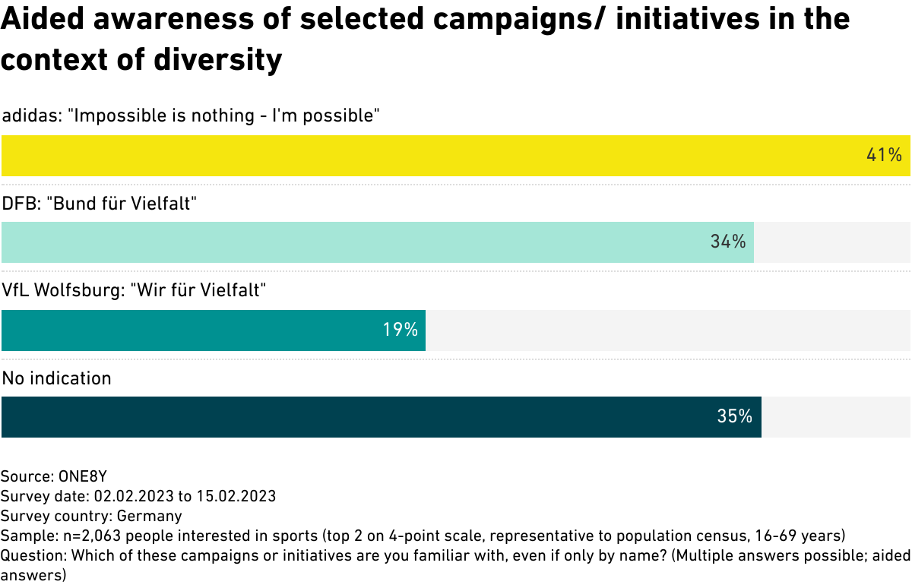
Task: Click the adidas "Impossible is nothing" label
Action: [x=191, y=116]
